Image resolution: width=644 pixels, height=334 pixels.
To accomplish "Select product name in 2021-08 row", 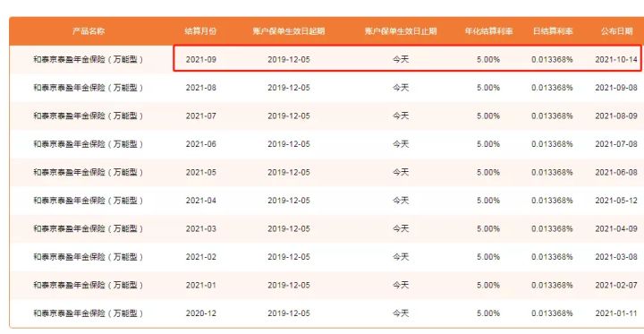I will click(89, 88).
